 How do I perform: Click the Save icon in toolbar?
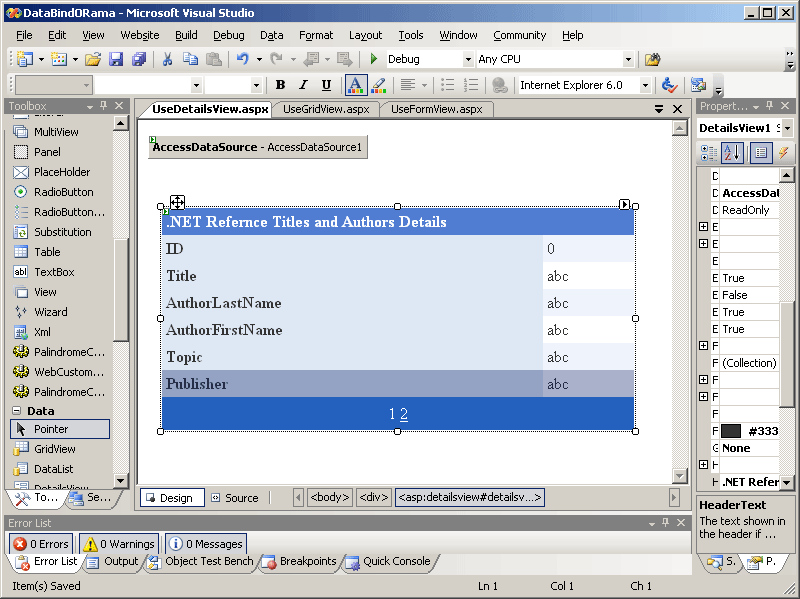(x=116, y=60)
